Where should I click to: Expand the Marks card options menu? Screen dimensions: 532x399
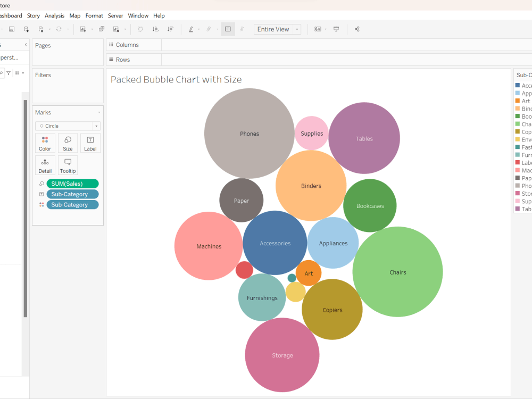coord(98,112)
